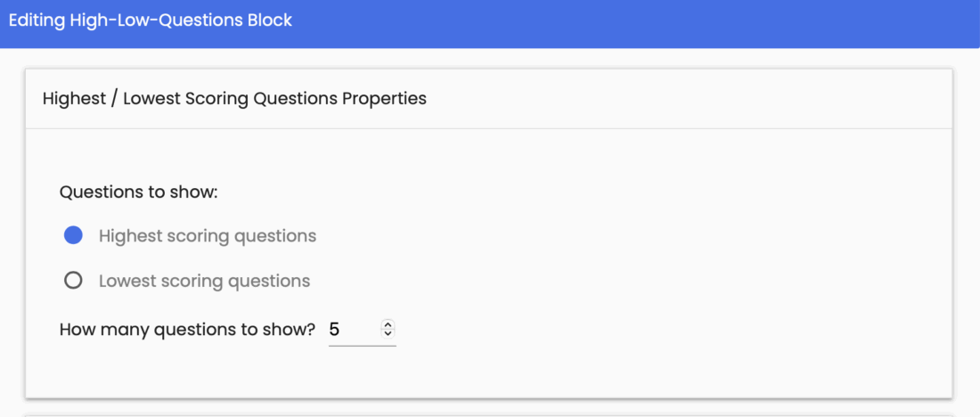The width and height of the screenshot is (980, 417).
Task: Click the word "Properties" in the panel heading
Action: pyautogui.click(x=384, y=99)
